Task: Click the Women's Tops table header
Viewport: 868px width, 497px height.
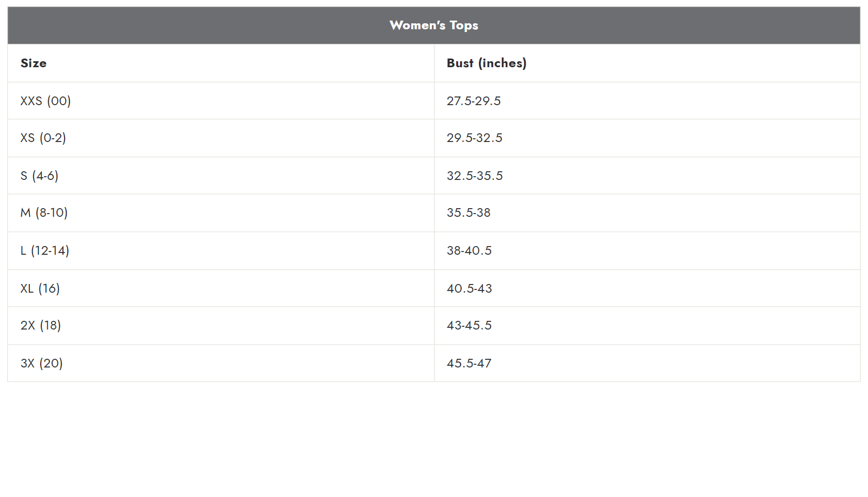Action: pyautogui.click(x=434, y=25)
